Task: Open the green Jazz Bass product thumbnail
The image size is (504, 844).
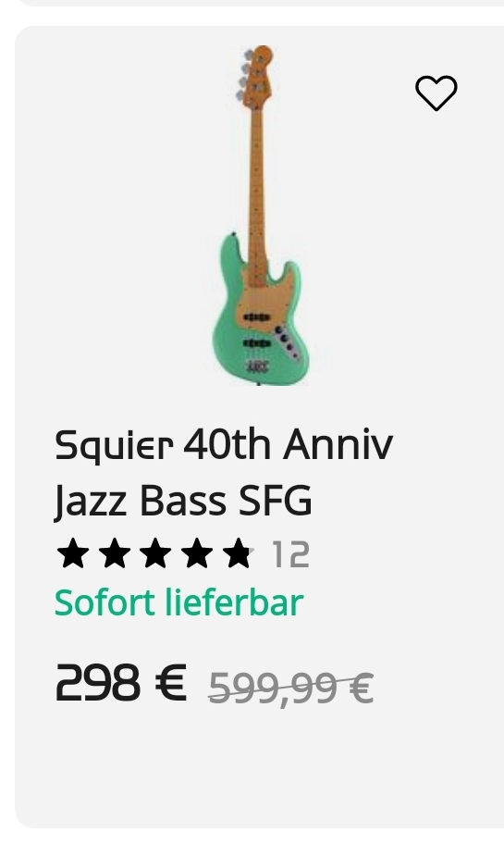Action: point(258,216)
